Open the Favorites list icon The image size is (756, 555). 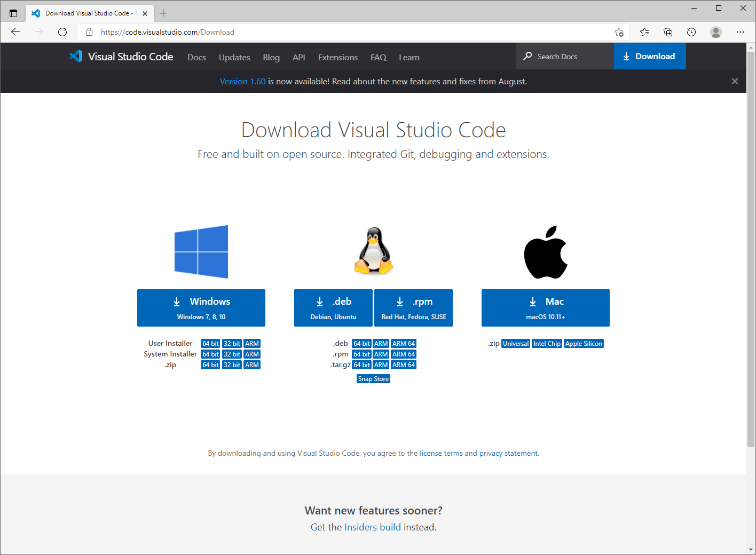point(644,32)
